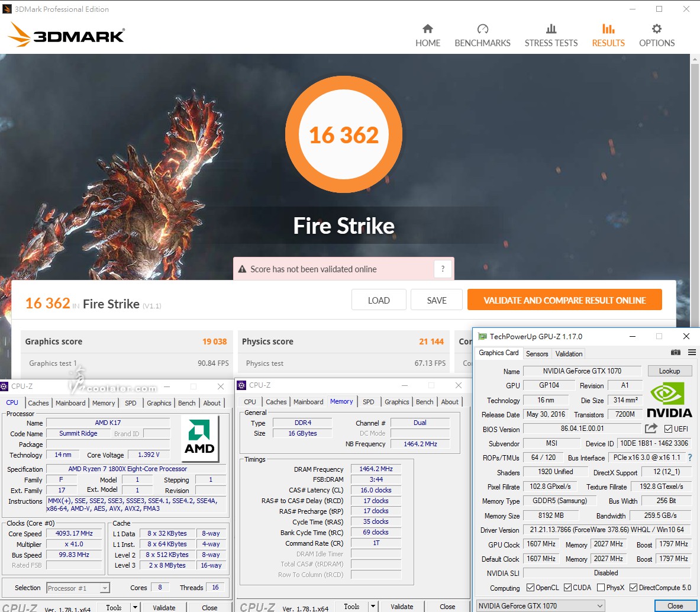Screen dimensions: 700x612
Task: Toggle the OpenCL checkbox
Action: click(x=530, y=588)
